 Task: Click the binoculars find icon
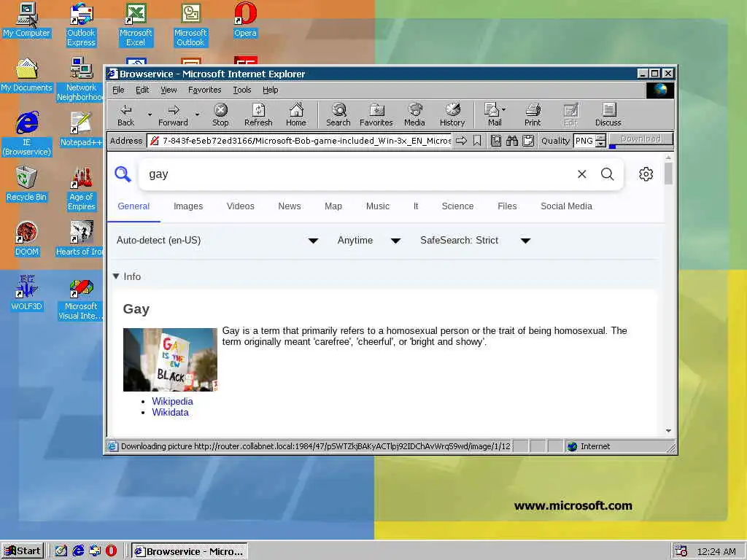[x=512, y=141]
